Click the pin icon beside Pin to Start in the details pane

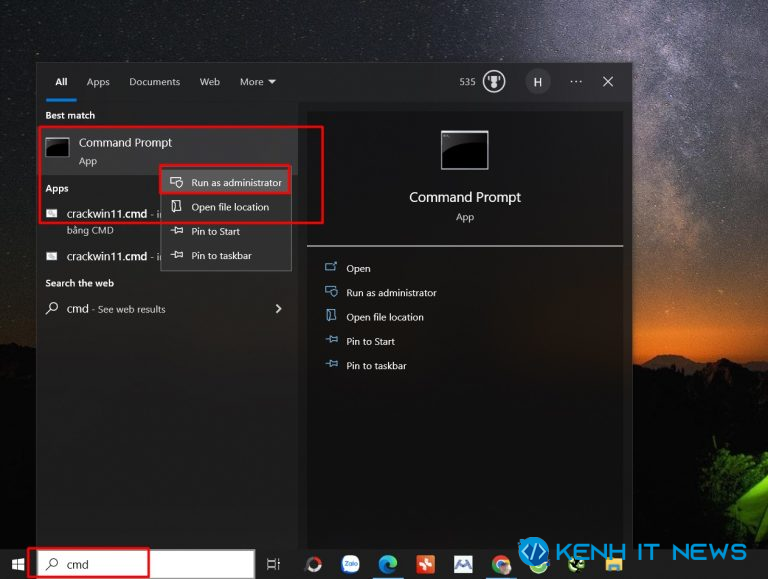332,339
